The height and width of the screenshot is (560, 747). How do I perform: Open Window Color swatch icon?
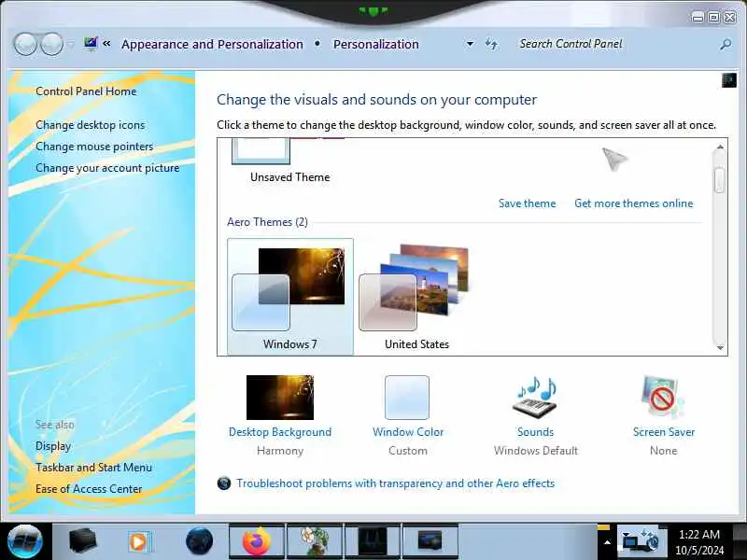407,398
